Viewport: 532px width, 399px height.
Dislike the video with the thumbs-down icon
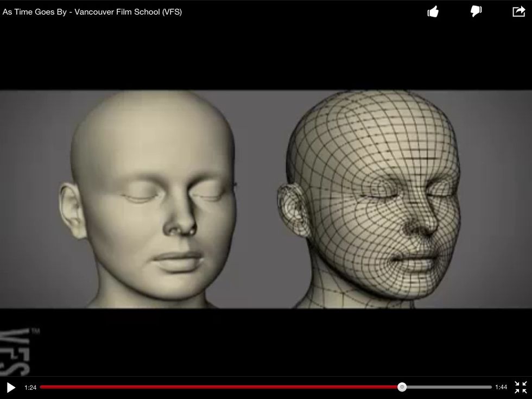tap(476, 11)
